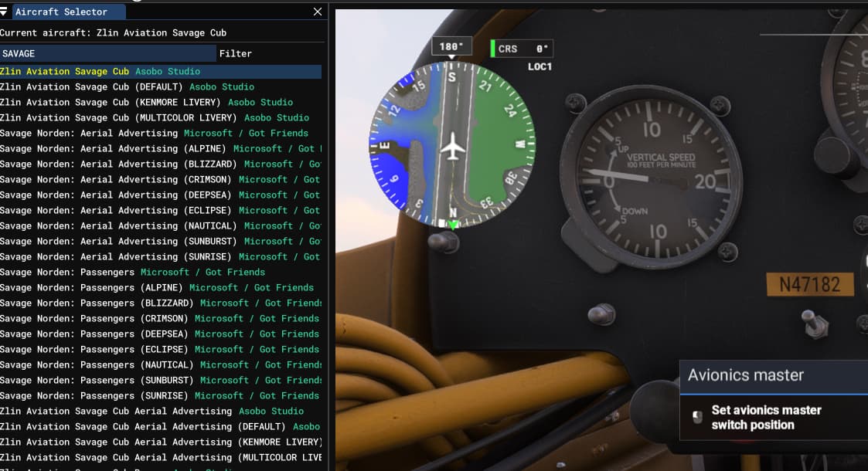
Task: Close the Aircraft Selector panel
Action: click(317, 12)
